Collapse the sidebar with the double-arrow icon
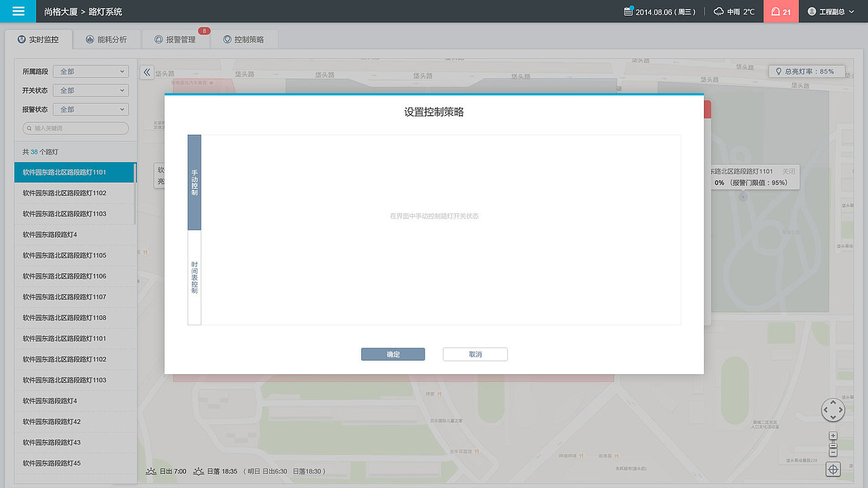The width and height of the screenshot is (868, 488). pyautogui.click(x=146, y=72)
